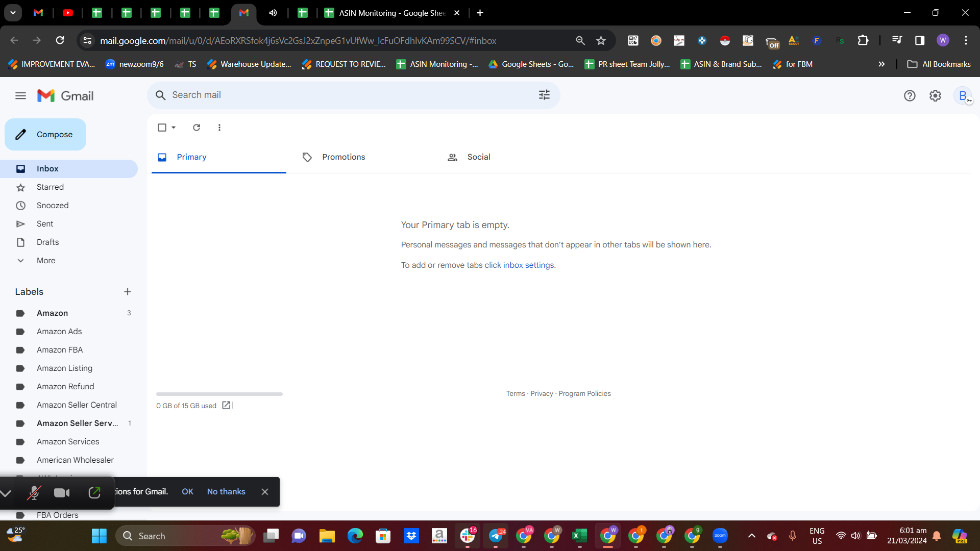The width and height of the screenshot is (980, 551).
Task: Dismiss the Gmail notifications prompt
Action: 265,492
